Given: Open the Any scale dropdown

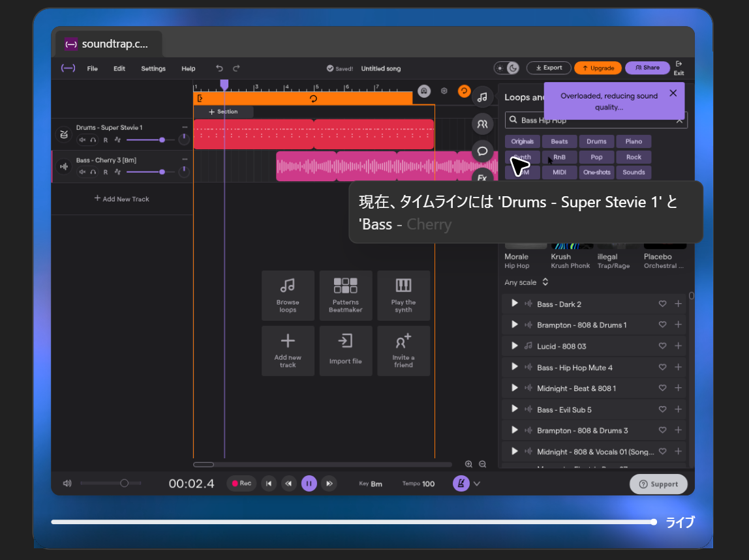Looking at the screenshot, I should (526, 282).
